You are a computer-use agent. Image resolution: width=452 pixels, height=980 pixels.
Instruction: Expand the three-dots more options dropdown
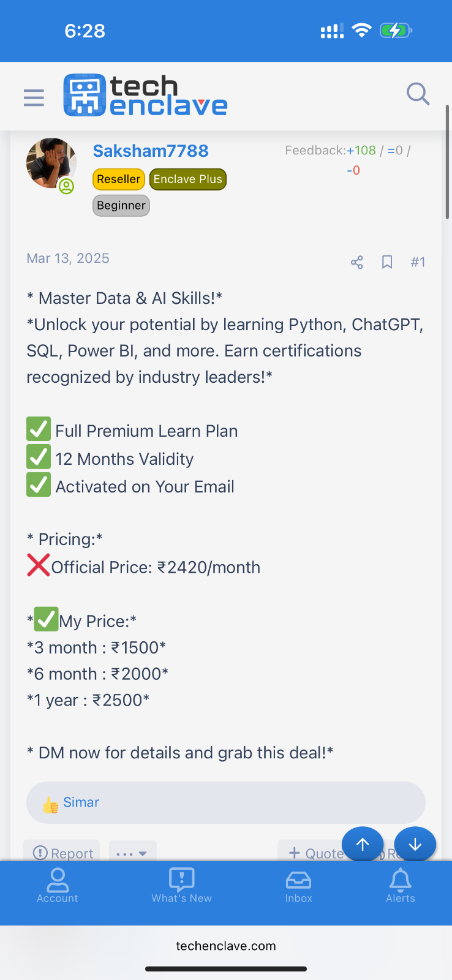click(x=132, y=853)
